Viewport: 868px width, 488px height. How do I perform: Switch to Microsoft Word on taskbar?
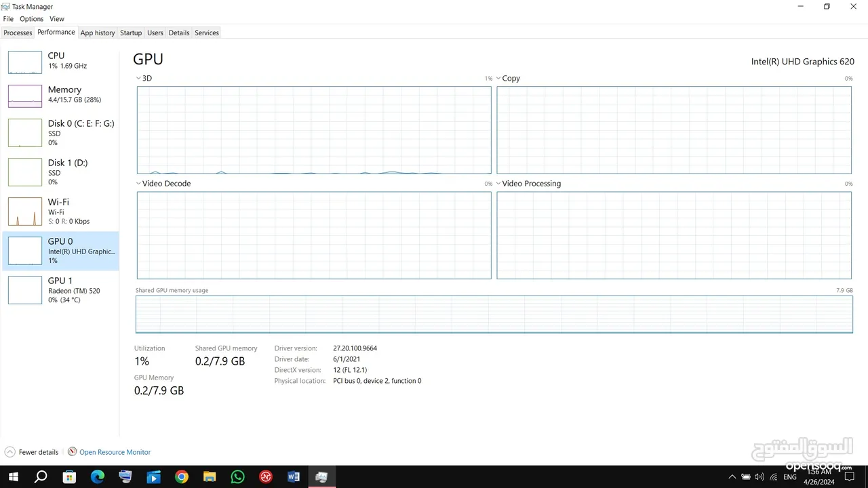pos(294,477)
